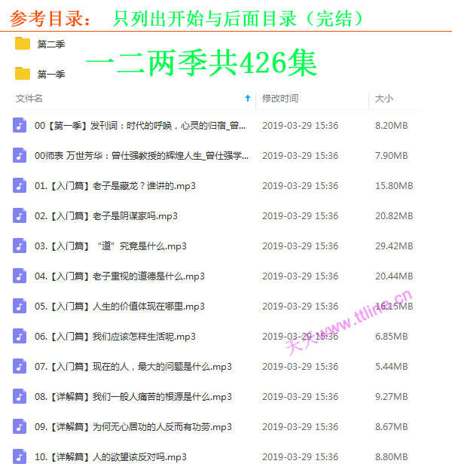452x476 pixels.
Task: Click music icon for 10.人的欲望该反对吗 file
Action: click(20, 457)
